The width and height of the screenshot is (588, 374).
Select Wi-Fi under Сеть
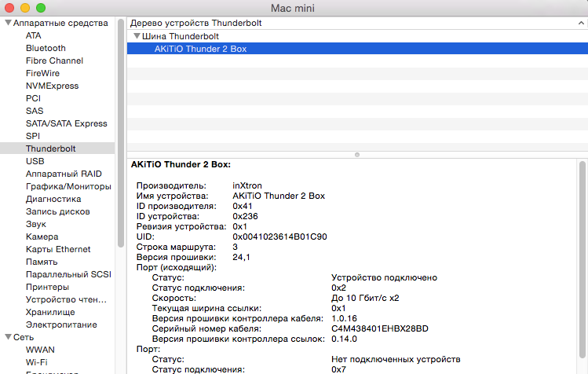[x=36, y=362]
